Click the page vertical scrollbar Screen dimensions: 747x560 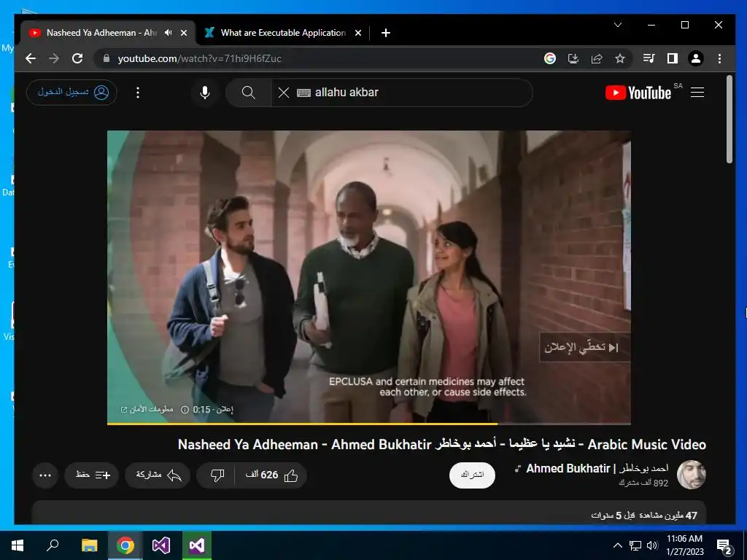729,119
